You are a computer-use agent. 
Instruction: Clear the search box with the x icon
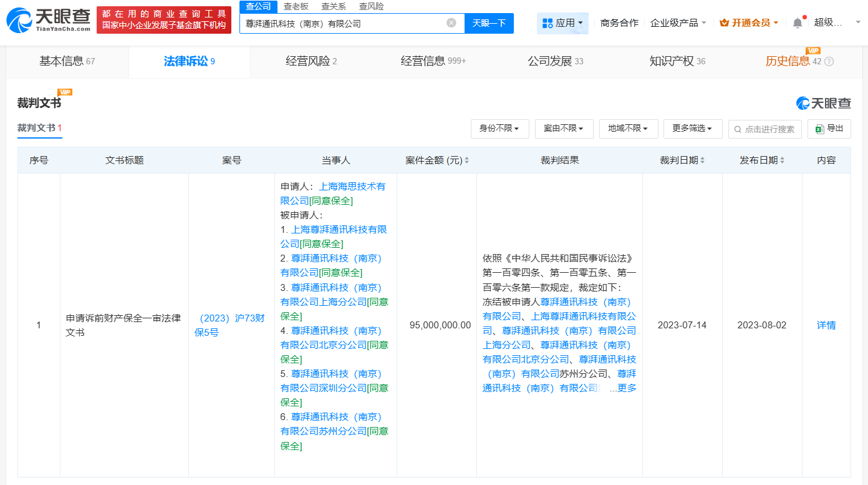451,23
